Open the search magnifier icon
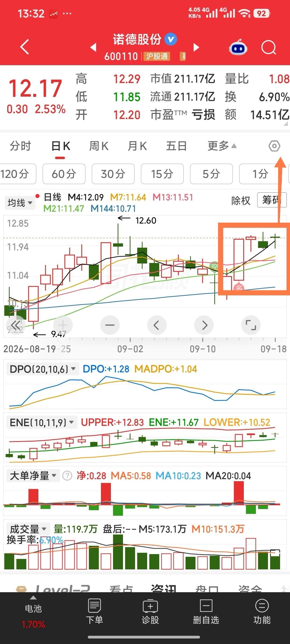 (269, 48)
